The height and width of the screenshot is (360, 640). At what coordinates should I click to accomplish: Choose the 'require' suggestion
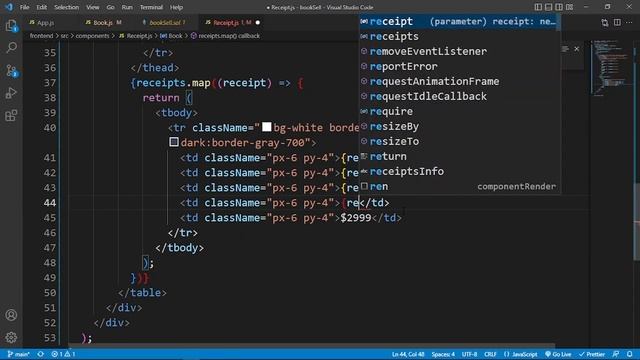pos(459,111)
